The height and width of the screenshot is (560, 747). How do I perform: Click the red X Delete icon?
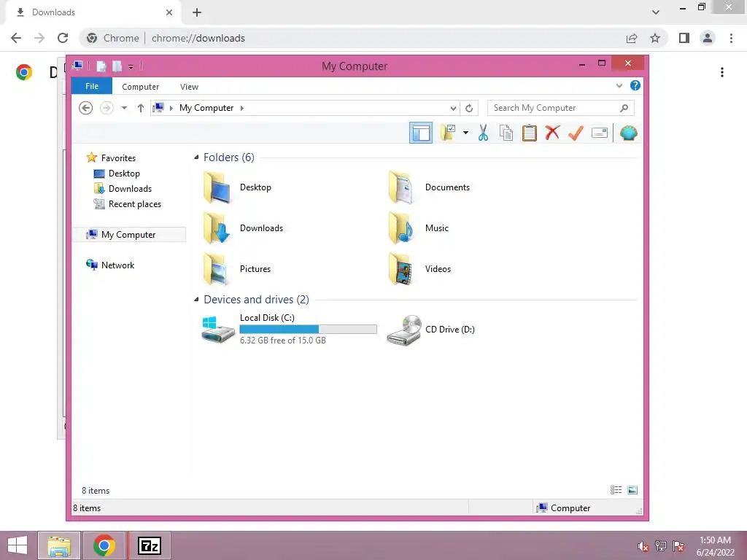click(x=552, y=133)
